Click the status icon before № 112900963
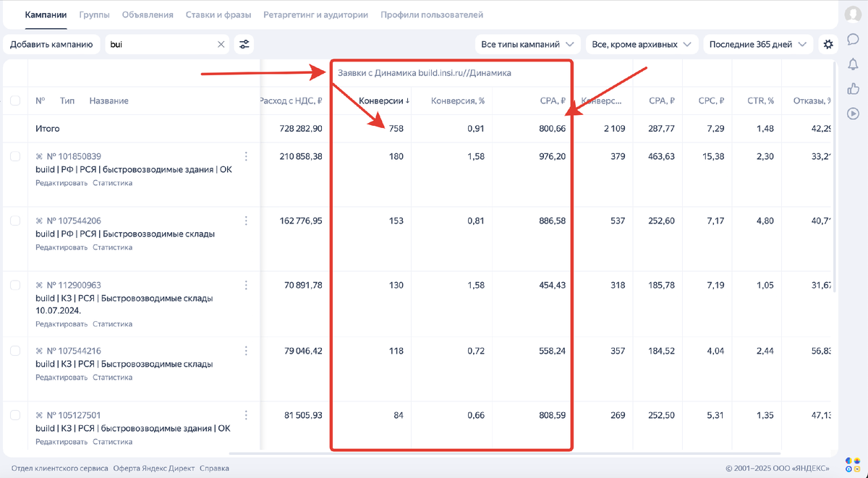868x478 pixels. coord(40,285)
